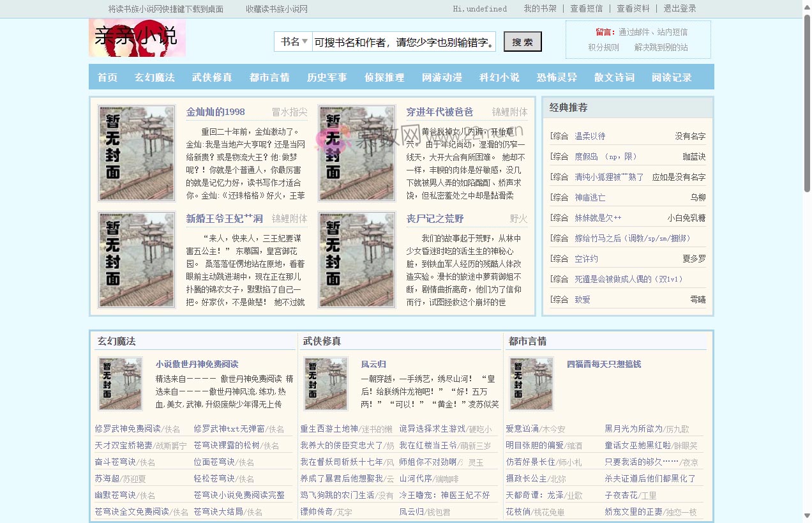Open the novel 金灿灿的1998
Image resolution: width=812 pixels, height=523 pixels.
[x=215, y=111]
